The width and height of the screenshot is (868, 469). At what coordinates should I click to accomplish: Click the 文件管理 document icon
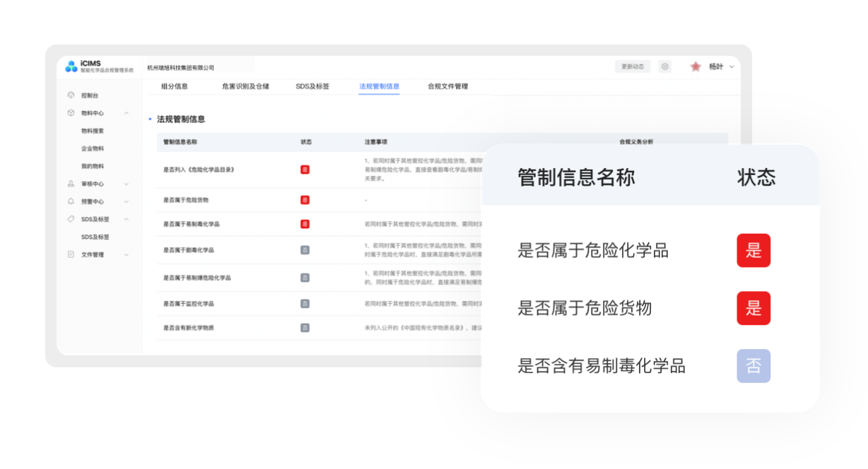71,254
